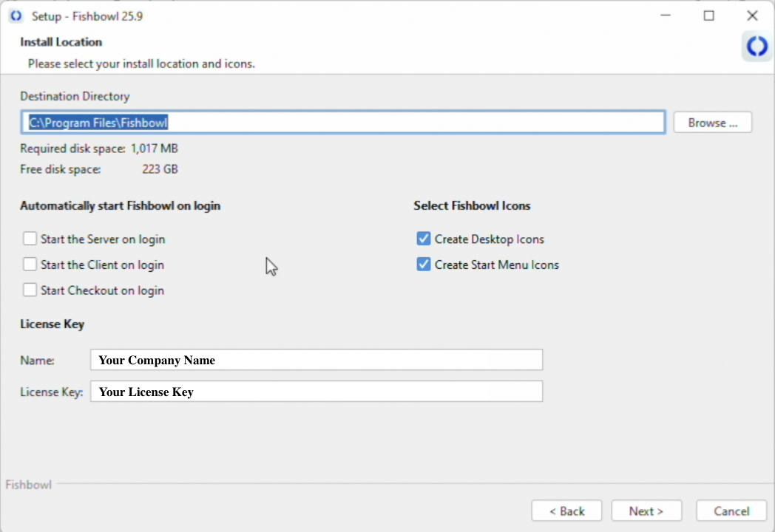The width and height of the screenshot is (775, 532).
Task: Close the Fishbowl 25.9 setup window
Action: pos(752,15)
